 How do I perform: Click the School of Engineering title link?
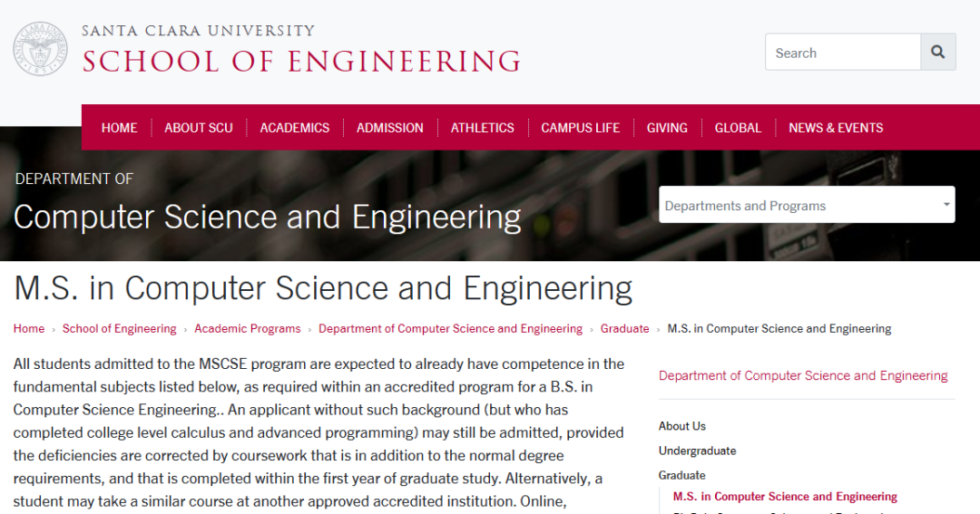pyautogui.click(x=301, y=60)
